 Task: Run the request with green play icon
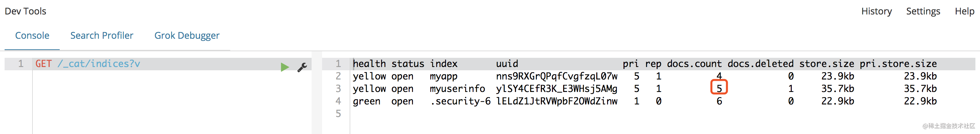point(285,67)
